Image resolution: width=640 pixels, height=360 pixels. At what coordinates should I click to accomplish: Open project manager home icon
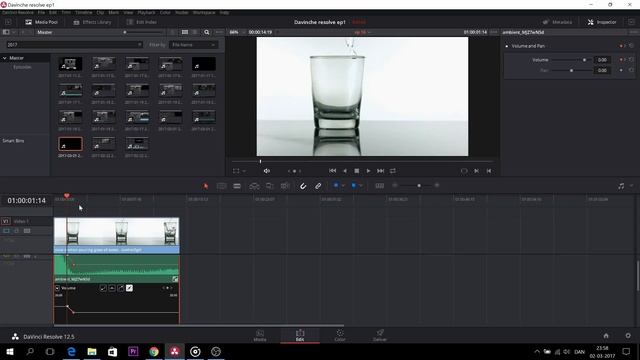pos(606,336)
